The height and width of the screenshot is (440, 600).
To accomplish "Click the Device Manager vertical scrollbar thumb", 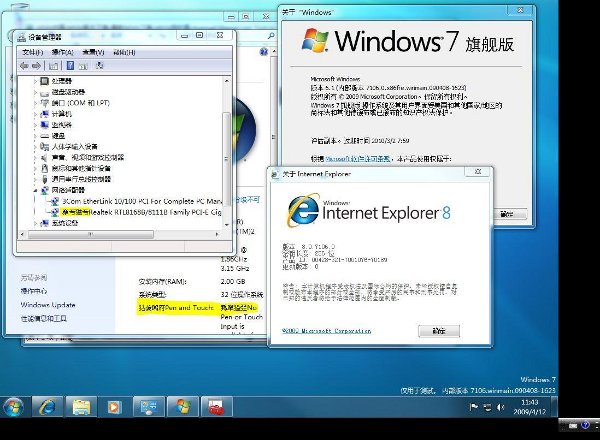I will [x=226, y=158].
